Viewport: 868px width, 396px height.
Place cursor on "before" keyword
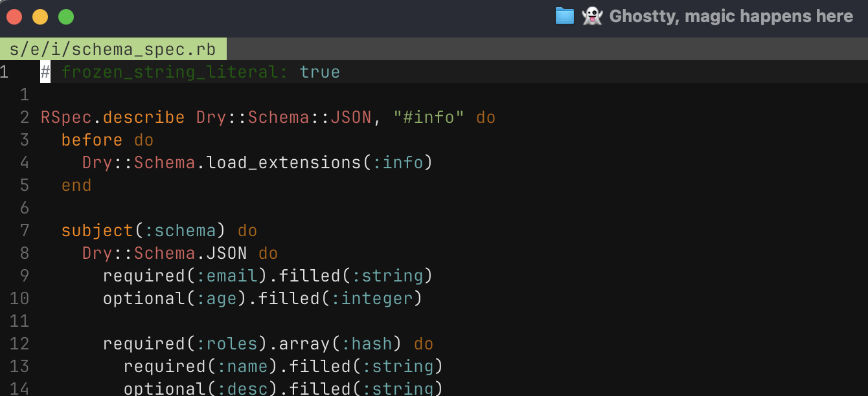pos(92,140)
